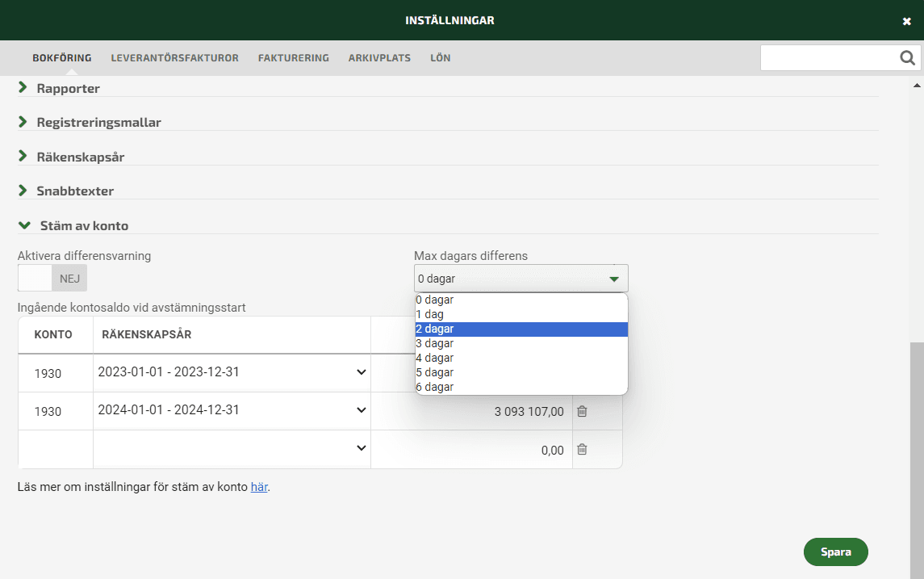Choose 4 dagar option
Image resolution: width=924 pixels, height=579 pixels.
(x=521, y=358)
